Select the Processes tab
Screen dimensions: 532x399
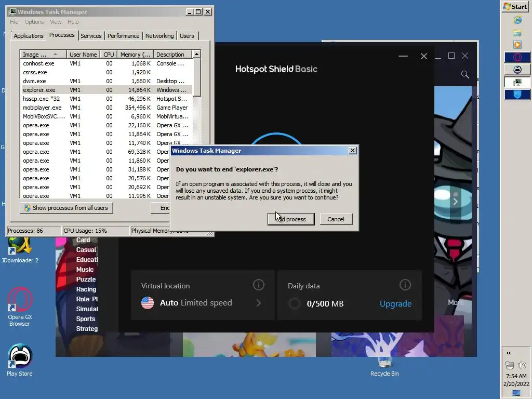[x=62, y=35]
